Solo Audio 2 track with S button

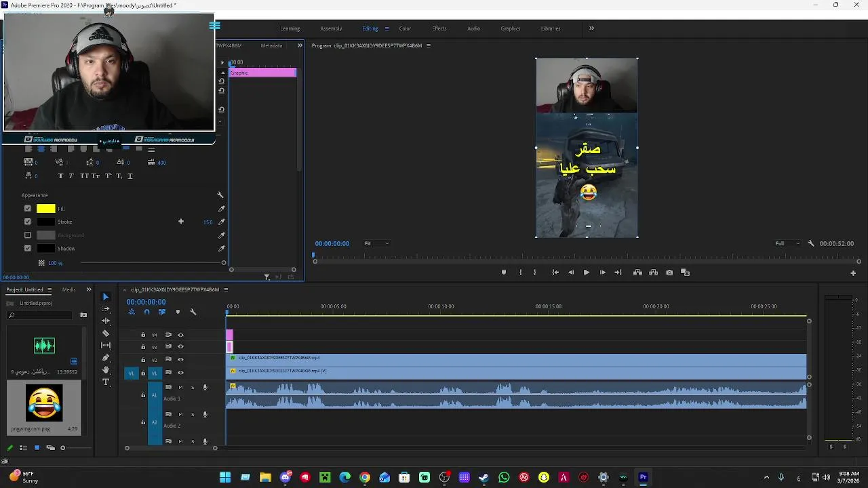(x=193, y=414)
